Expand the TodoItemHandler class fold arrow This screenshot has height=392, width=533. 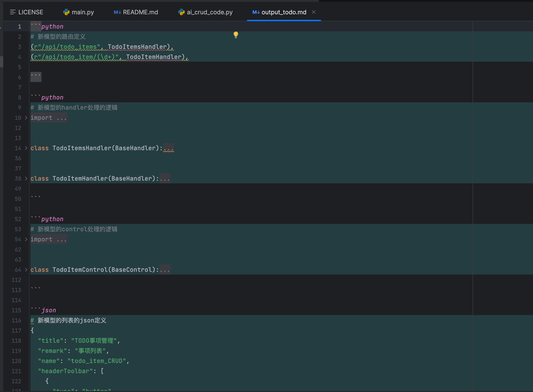pos(26,178)
